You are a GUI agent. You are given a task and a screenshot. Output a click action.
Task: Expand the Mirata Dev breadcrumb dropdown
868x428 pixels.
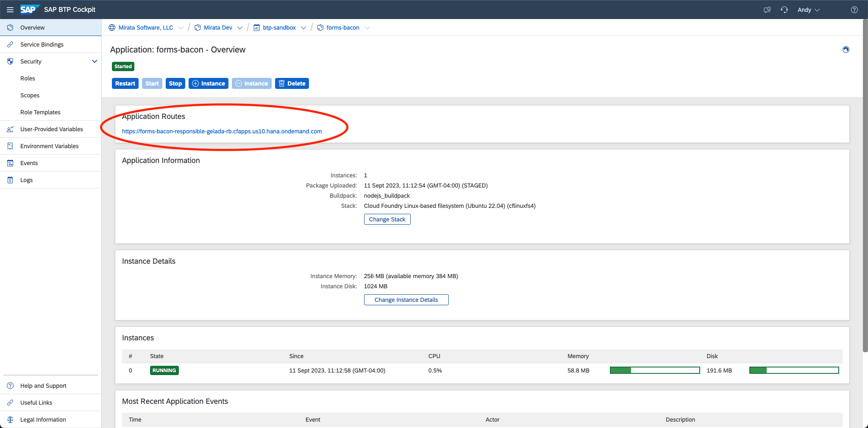pos(240,28)
